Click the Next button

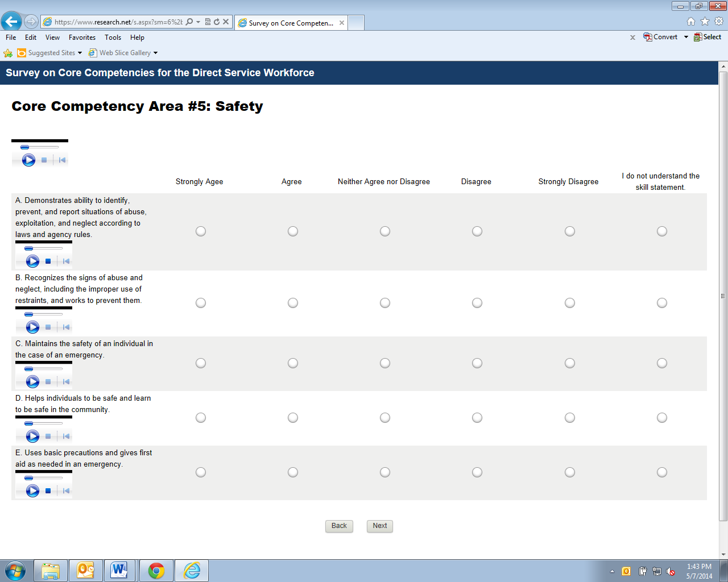[379, 526]
